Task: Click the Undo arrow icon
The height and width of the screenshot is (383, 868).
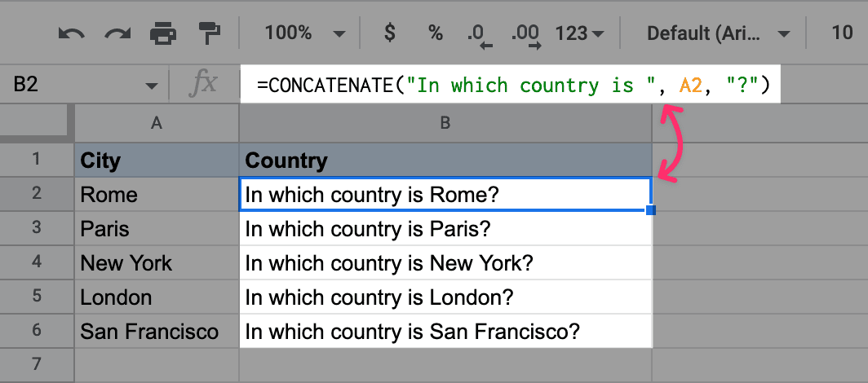Action: tap(72, 33)
